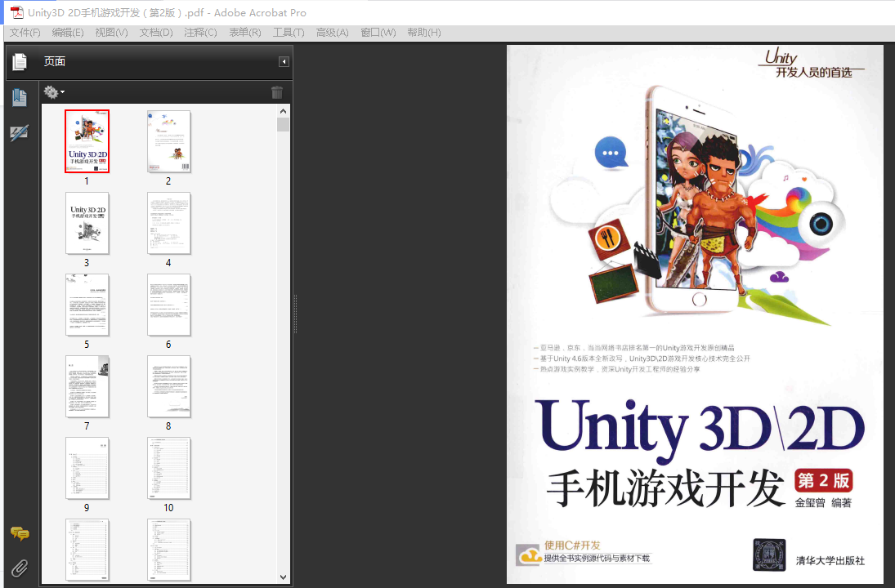Open the Attachments paperclip panel

[20, 568]
